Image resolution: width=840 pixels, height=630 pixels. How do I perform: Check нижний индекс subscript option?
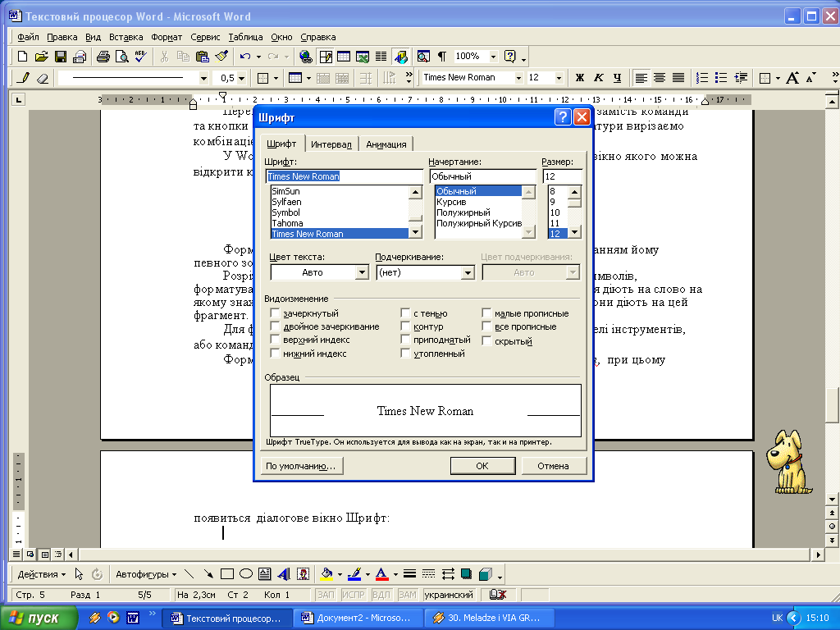275,354
